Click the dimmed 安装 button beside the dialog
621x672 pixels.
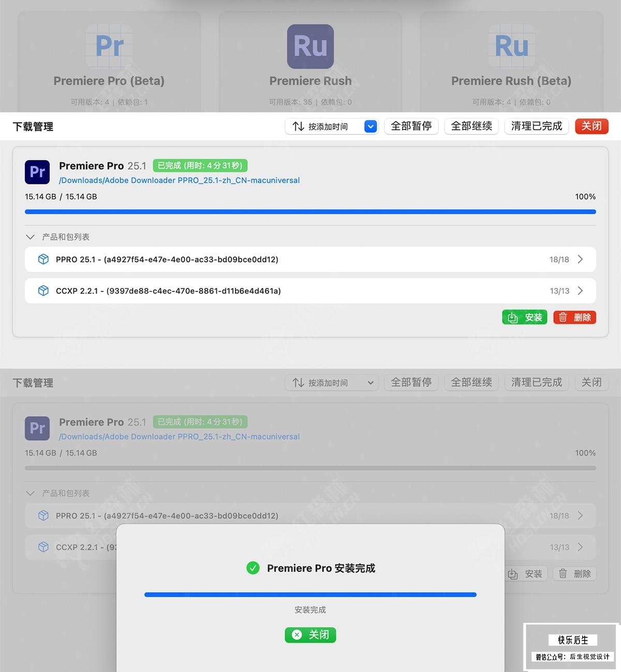pos(526,574)
